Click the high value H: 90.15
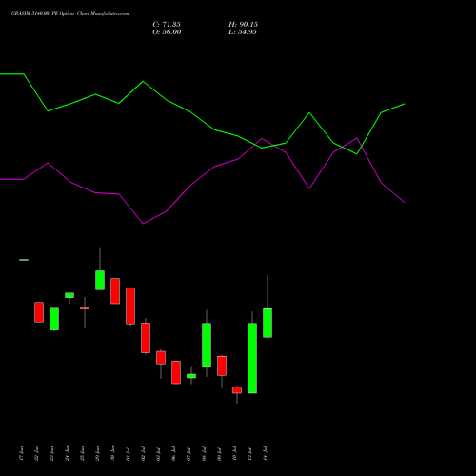This screenshot has height=476, width=476. 243,25
